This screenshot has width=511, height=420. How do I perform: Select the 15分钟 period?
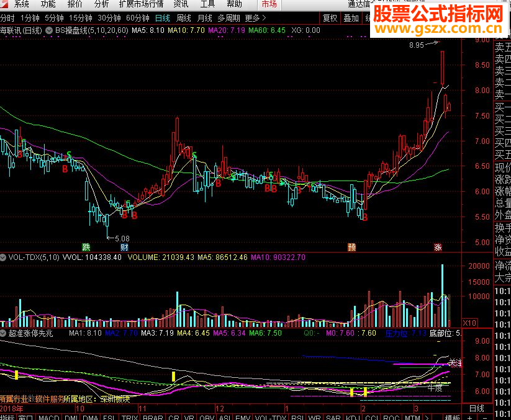[81, 18]
